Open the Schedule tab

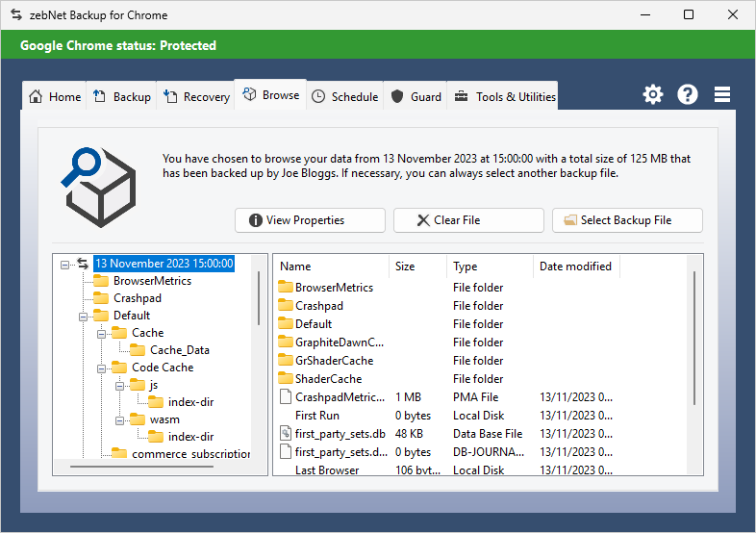coord(344,96)
